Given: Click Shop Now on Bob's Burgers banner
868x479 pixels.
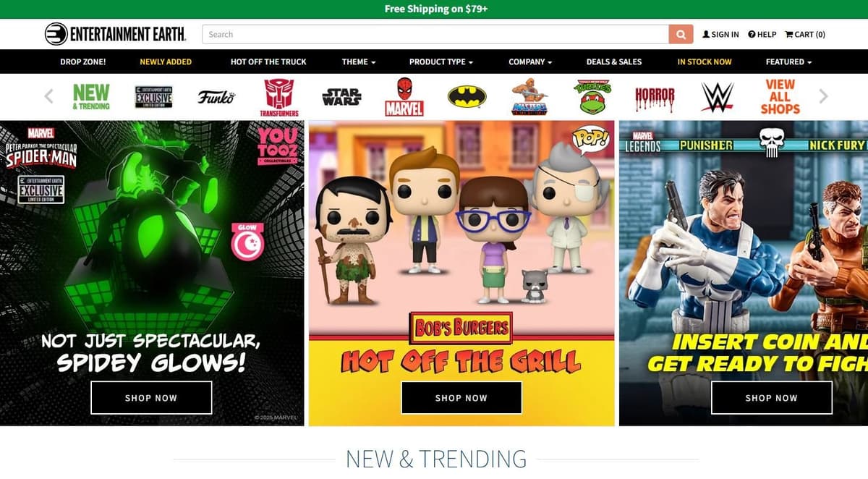Looking at the screenshot, I should (461, 397).
